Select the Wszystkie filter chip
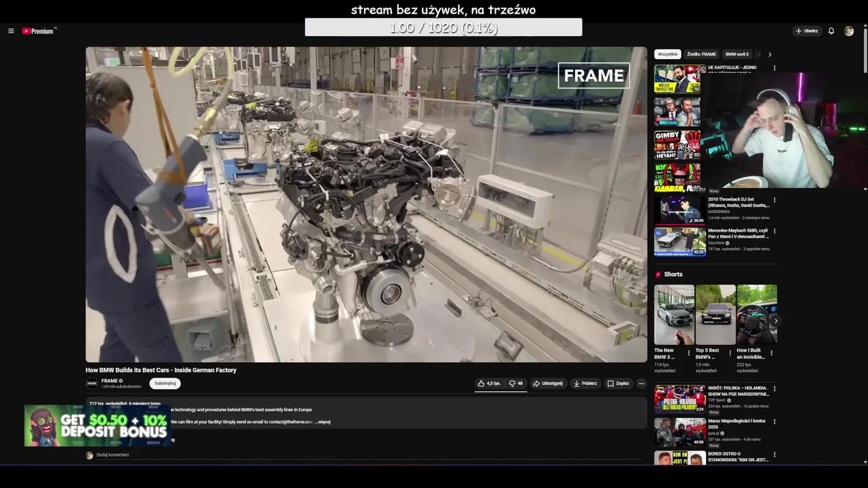This screenshot has width=868, height=488. [667, 54]
